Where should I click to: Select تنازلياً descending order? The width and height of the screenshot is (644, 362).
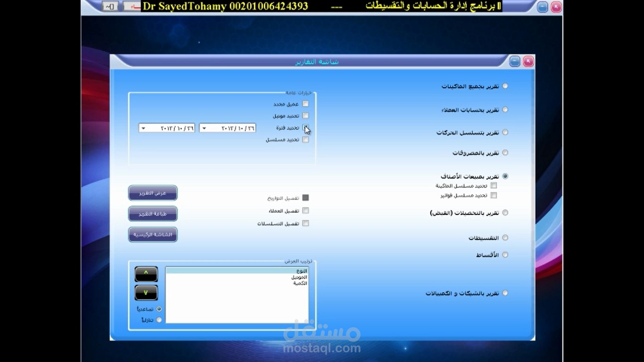[159, 320]
